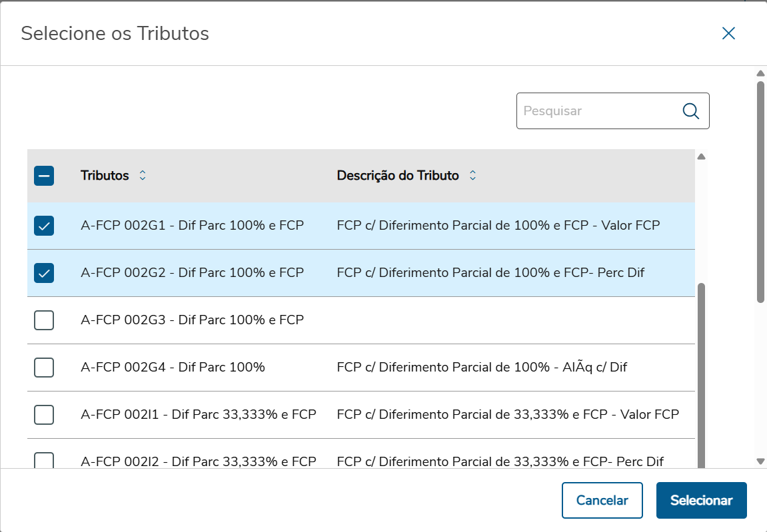Click table scrollbar up arrow
Image resolution: width=767 pixels, height=532 pixels.
point(701,157)
